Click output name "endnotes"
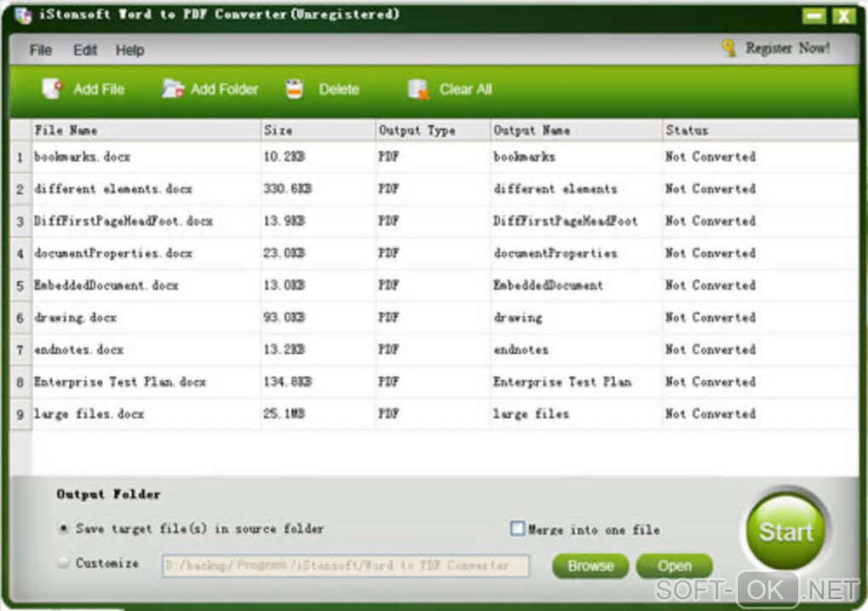 (x=520, y=350)
